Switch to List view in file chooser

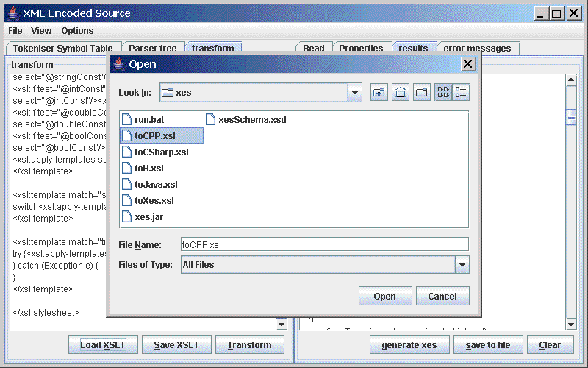click(x=443, y=93)
